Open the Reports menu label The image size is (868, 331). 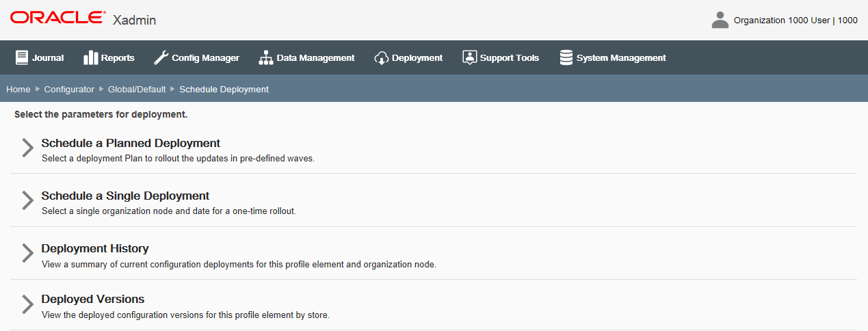118,58
